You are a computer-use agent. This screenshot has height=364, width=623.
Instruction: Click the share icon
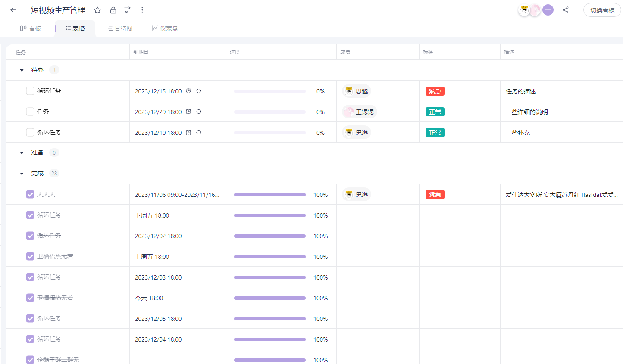pyautogui.click(x=566, y=10)
